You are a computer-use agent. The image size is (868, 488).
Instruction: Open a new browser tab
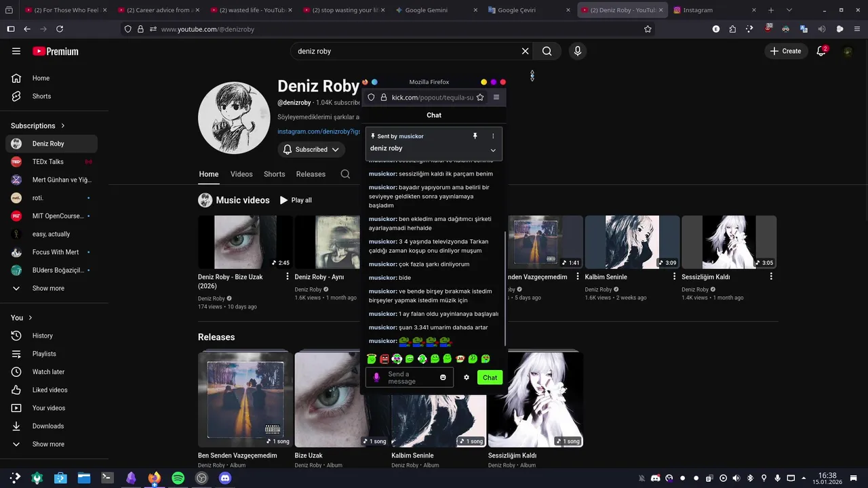771,10
